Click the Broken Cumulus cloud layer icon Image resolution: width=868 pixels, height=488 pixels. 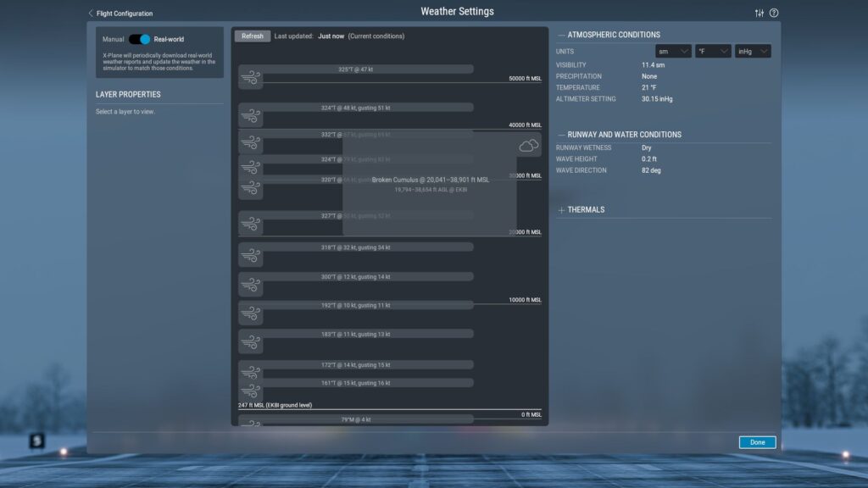pos(528,146)
